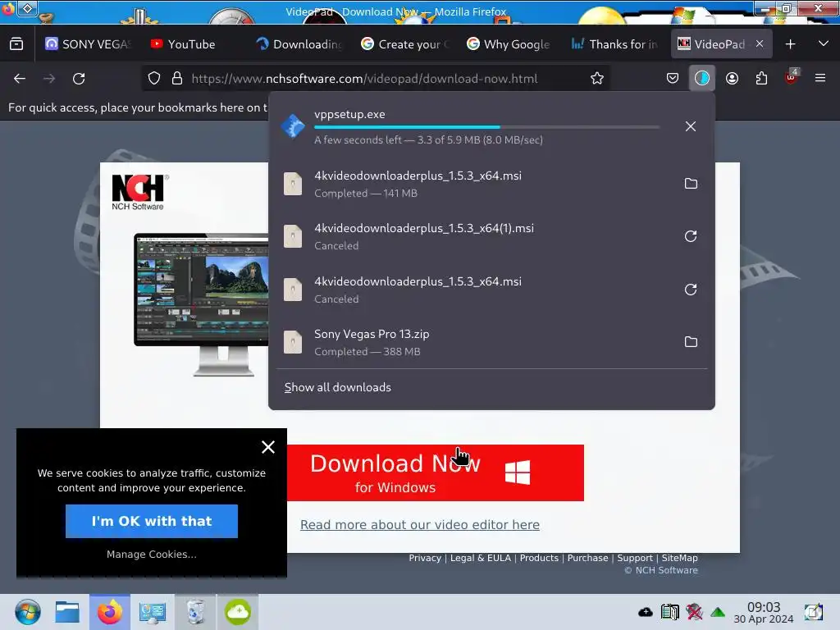Click the taskbar clock showing 09:03
This screenshot has height=630, width=840.
(764, 613)
